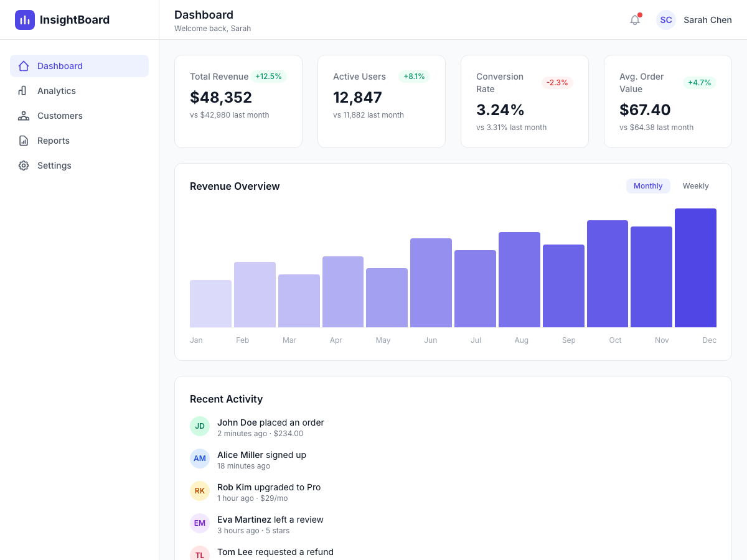Viewport: 747px width, 560px height.
Task: Click the -2.3% conversion rate badge
Action: (x=557, y=83)
